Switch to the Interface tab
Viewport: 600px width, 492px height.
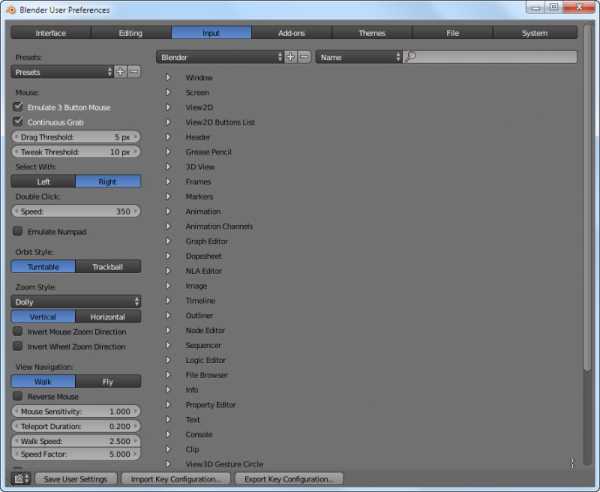51,33
